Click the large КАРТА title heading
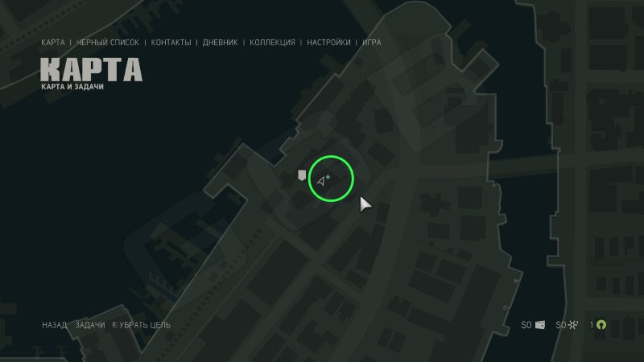Viewport: 644px width, 362px height. tap(91, 69)
